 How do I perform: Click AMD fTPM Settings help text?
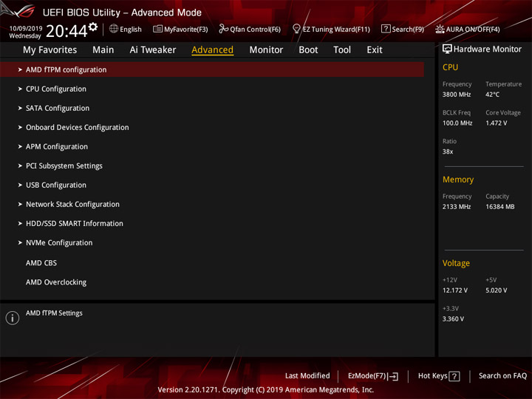pyautogui.click(x=54, y=313)
